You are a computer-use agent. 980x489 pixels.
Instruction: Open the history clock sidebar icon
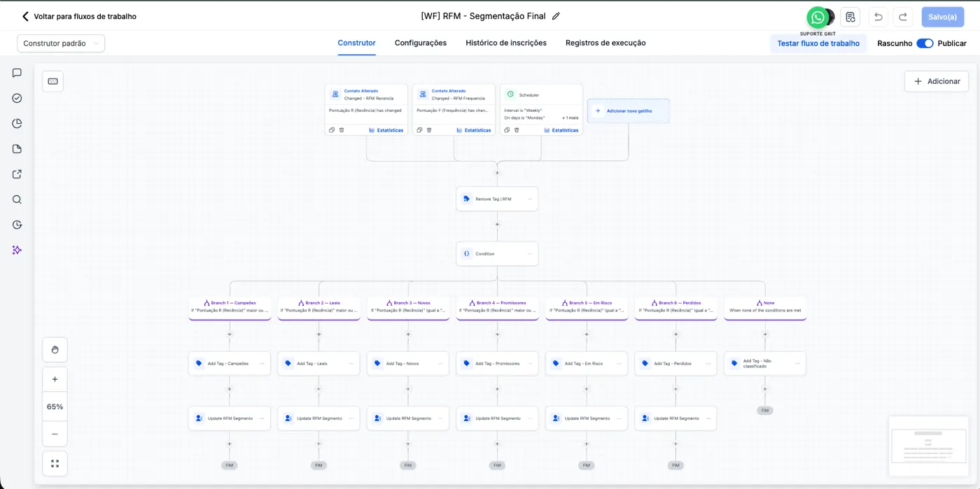[x=17, y=225]
